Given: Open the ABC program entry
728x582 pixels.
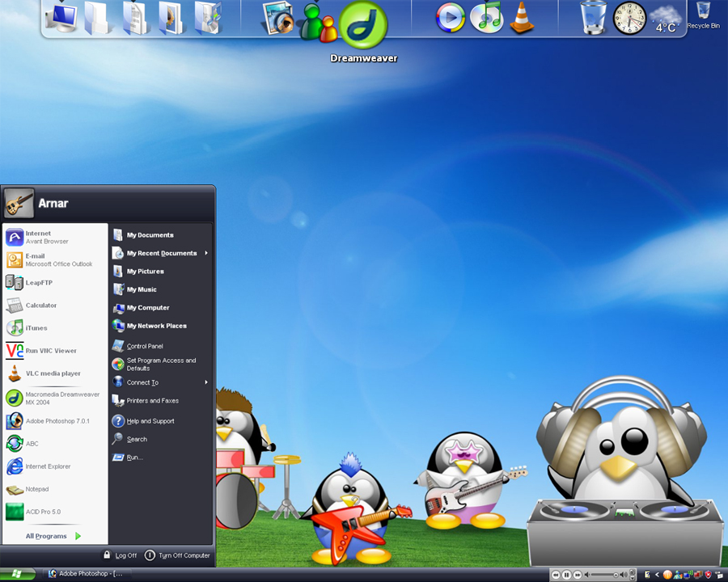Looking at the screenshot, I should tap(55, 444).
